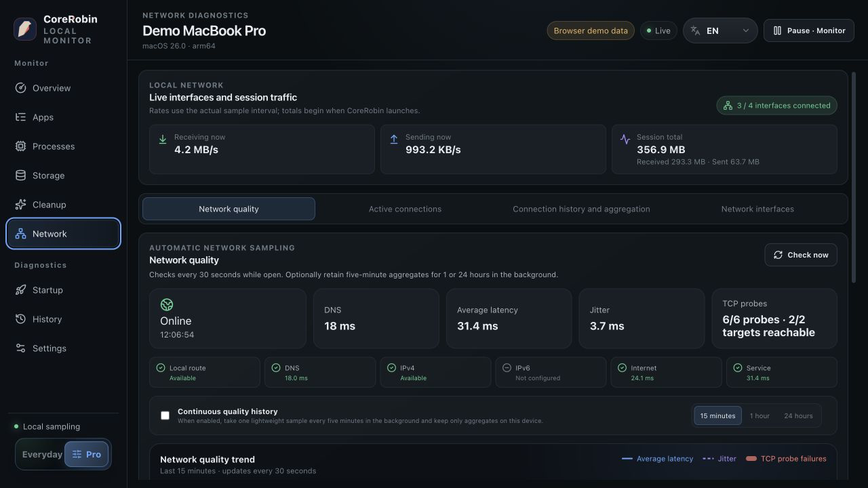Pause the monitor
This screenshot has width=868, height=488.
[809, 30]
